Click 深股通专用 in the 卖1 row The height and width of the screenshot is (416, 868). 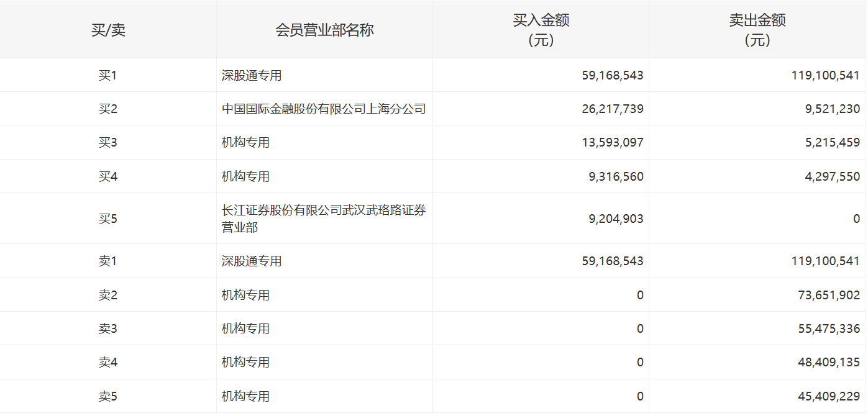252,261
